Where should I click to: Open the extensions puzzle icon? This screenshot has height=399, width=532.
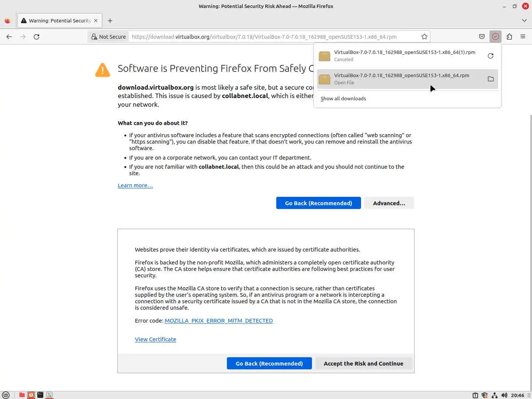[509, 37]
